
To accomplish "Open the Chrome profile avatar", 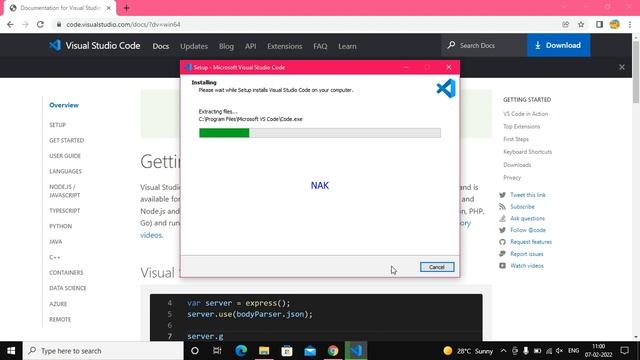I will pyautogui.click(x=614, y=24).
